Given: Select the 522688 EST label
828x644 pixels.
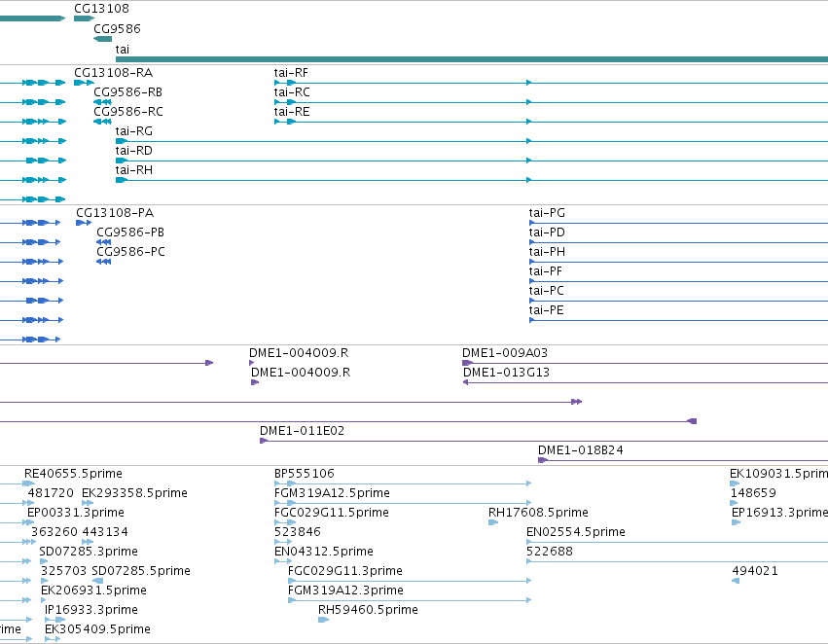Looking at the screenshot, I should tap(550, 553).
